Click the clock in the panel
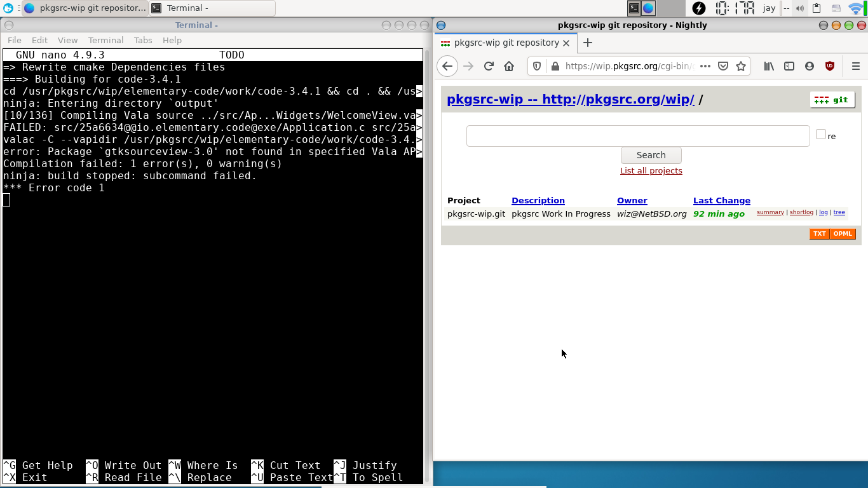Viewport: 868px width, 488px height. coord(735,8)
